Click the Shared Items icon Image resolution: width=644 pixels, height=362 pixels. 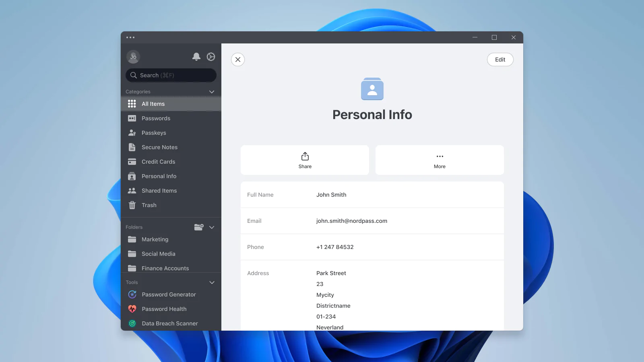point(132,191)
